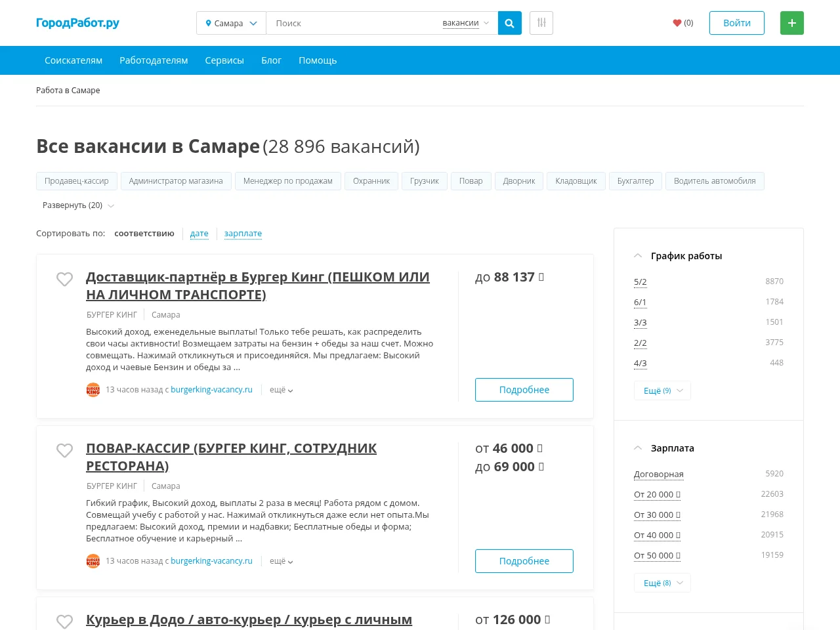The height and width of the screenshot is (630, 840).
Task: Collapse the Зарплата filter section
Action: [x=638, y=448]
